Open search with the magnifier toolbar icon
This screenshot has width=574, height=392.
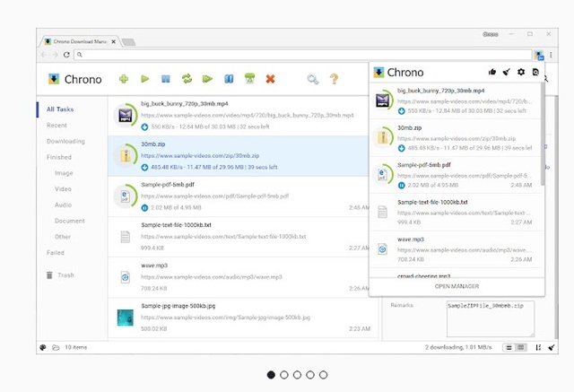(313, 79)
